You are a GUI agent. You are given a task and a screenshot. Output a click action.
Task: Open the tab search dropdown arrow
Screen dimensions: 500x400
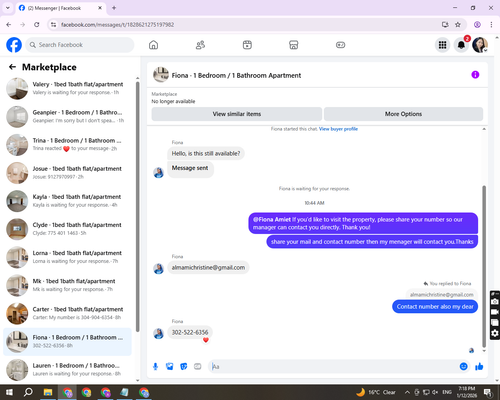(8, 8)
